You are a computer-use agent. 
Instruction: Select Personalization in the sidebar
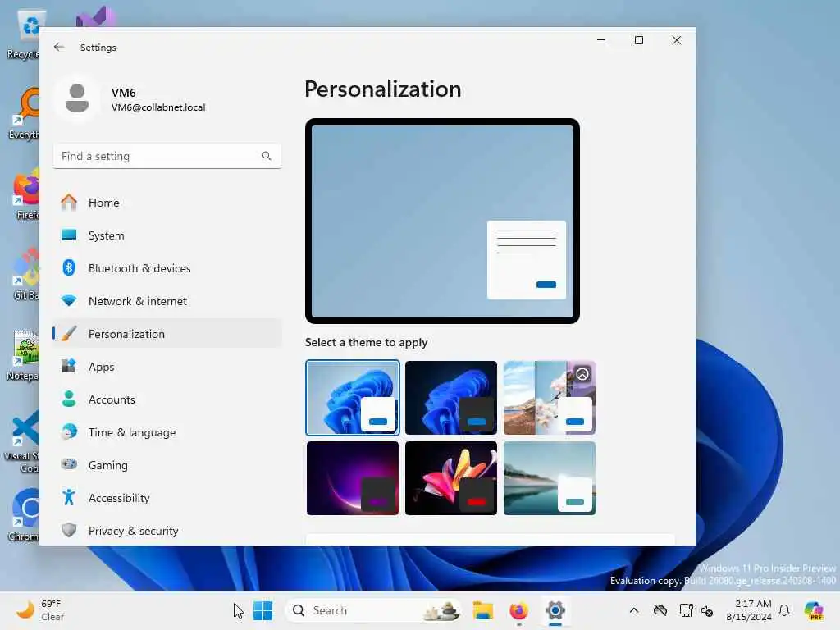coord(167,334)
